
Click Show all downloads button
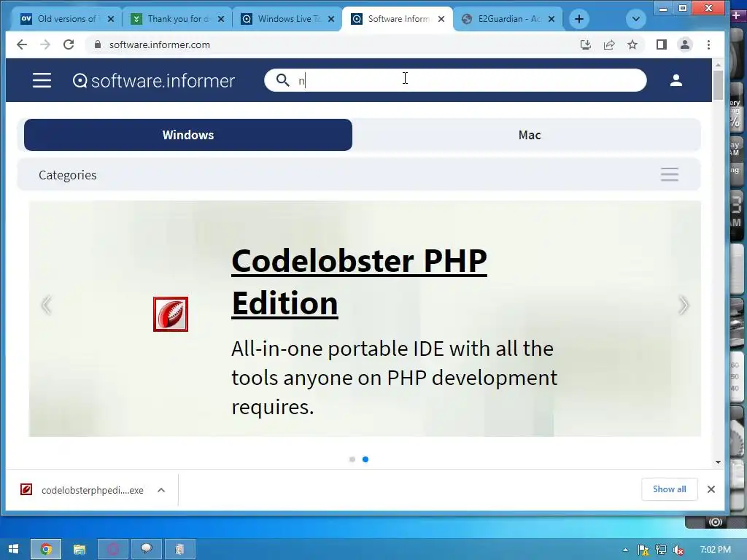point(670,489)
